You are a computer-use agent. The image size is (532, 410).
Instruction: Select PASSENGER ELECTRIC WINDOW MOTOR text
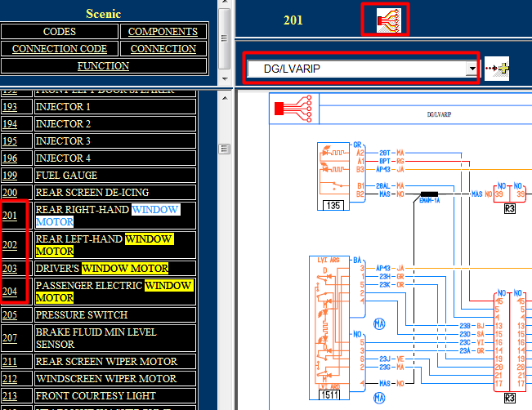[x=114, y=292]
